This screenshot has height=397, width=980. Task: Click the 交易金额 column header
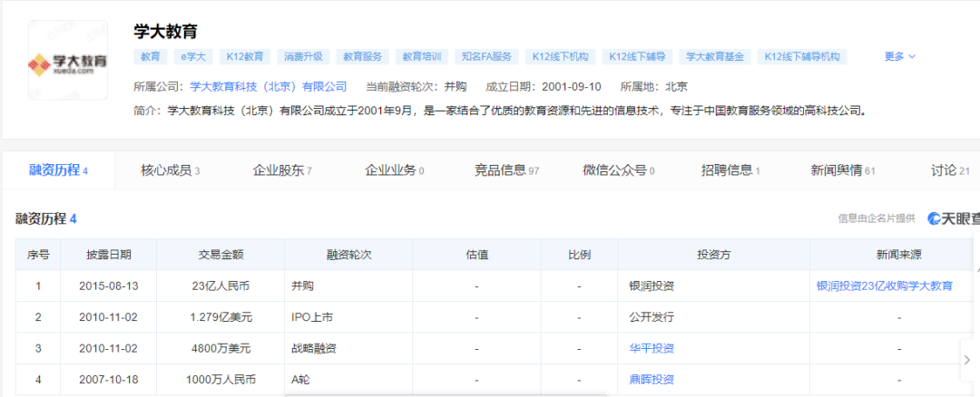pyautogui.click(x=220, y=255)
